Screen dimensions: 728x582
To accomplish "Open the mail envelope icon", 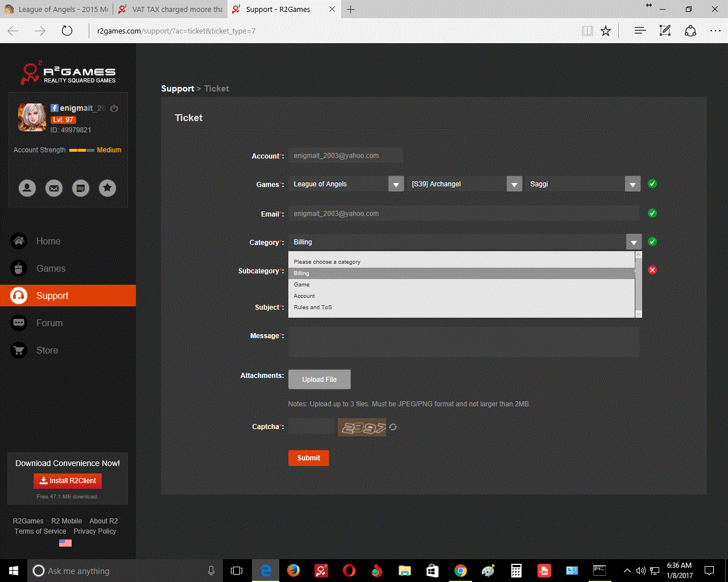I will tap(54, 188).
